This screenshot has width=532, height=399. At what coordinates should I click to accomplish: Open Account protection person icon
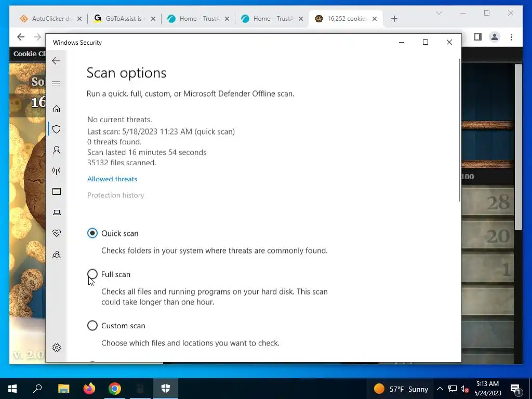coord(57,150)
